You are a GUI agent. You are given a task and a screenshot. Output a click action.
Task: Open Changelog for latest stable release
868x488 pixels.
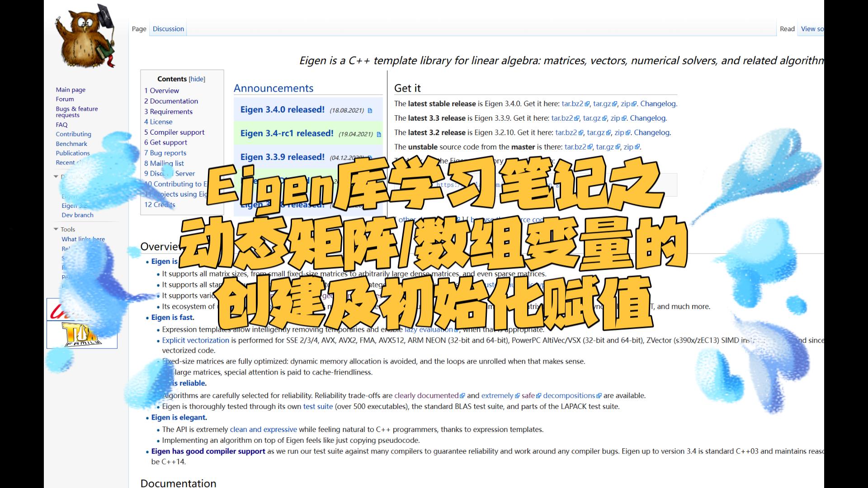click(x=658, y=104)
